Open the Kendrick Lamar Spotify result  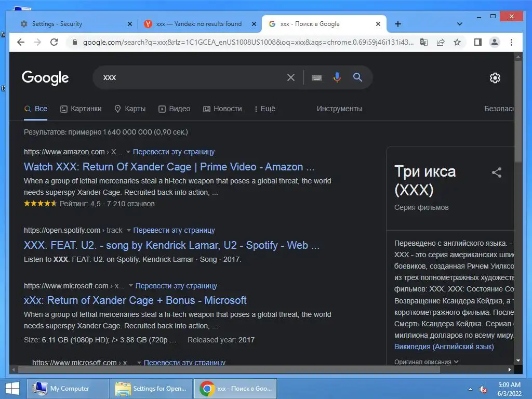[x=171, y=245]
